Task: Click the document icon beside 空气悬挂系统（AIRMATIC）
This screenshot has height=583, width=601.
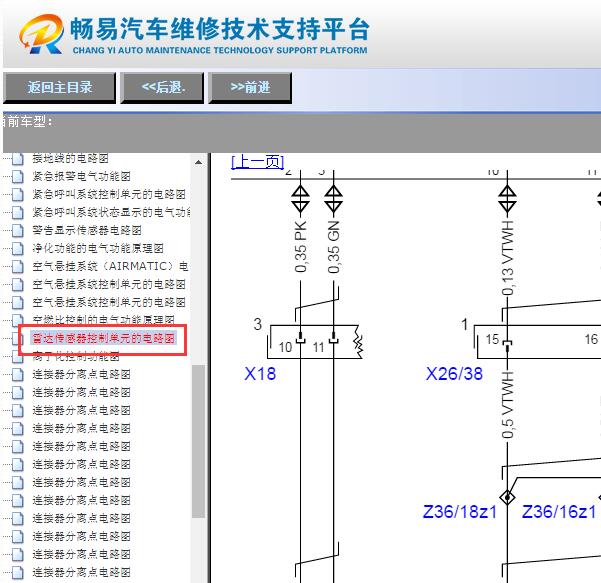Action: (x=18, y=266)
